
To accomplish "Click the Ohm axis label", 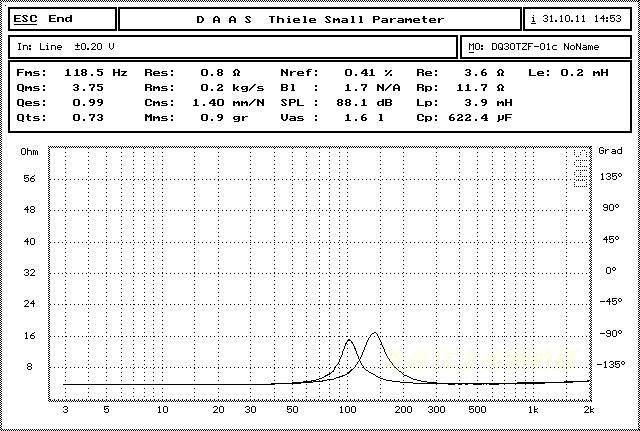I will [x=29, y=152].
